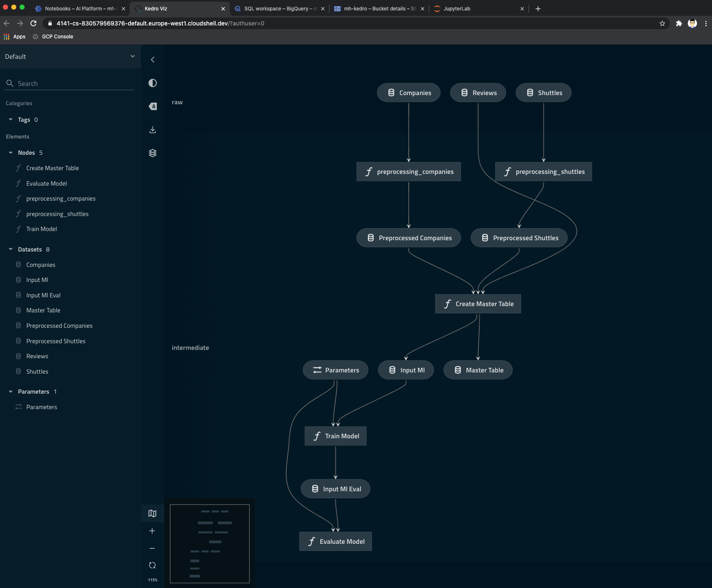Image resolution: width=712 pixels, height=588 pixels.
Task: Click the zoom out minus icon
Action: [x=152, y=548]
